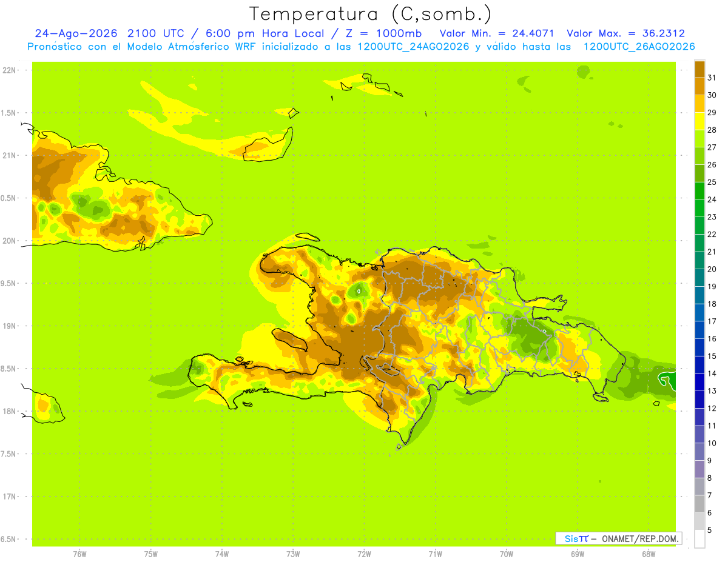Viewport: 728px width, 562px height.
Task: Click the title "Temperatura (C,somb.)"
Action: click(x=370, y=14)
